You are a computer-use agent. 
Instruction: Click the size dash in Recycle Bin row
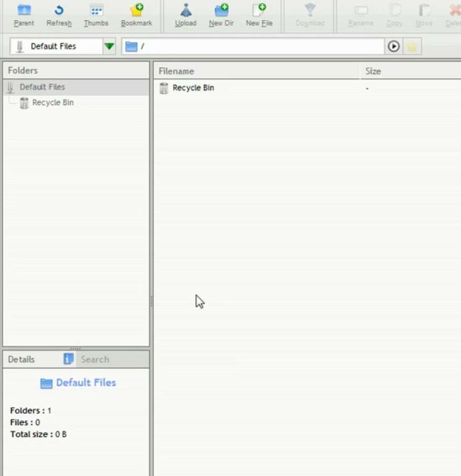(367, 88)
